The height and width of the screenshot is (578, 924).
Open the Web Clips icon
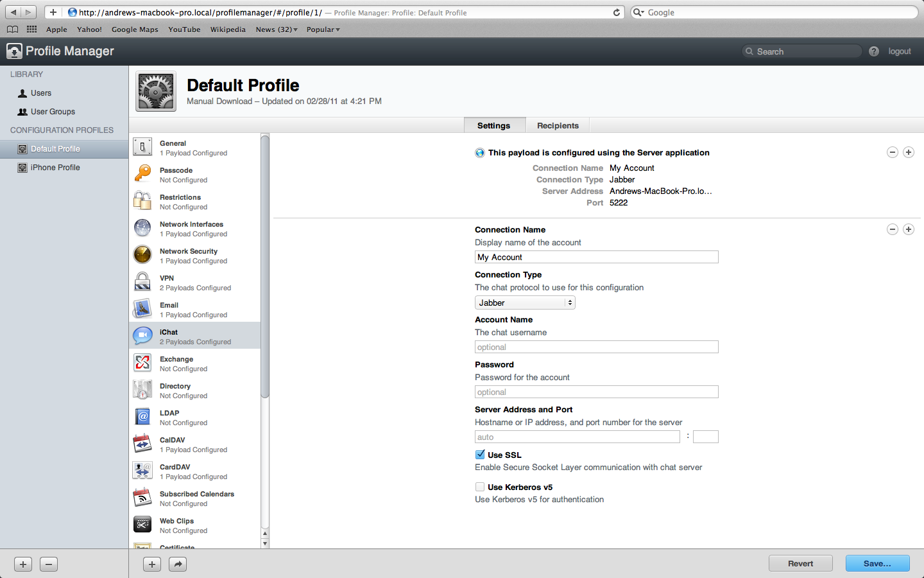point(142,525)
